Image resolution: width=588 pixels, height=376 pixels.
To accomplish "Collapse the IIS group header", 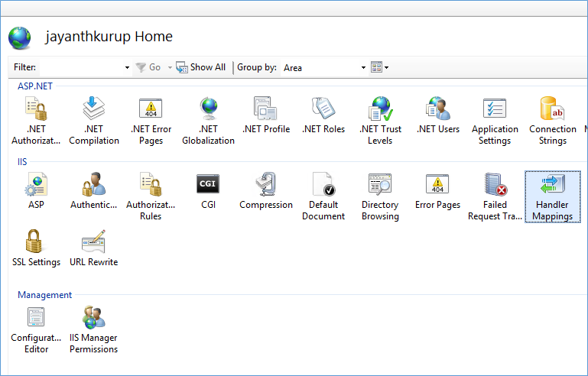I will (22, 162).
